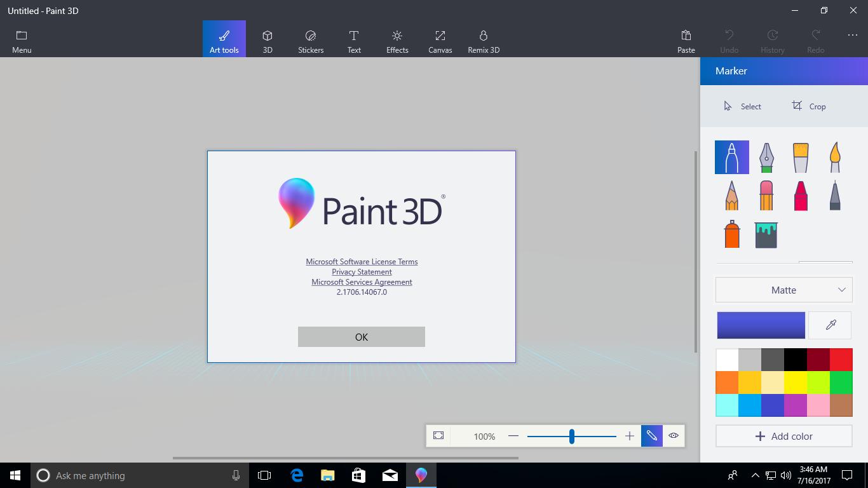Open Microsoft Software License Terms link

pyautogui.click(x=362, y=262)
